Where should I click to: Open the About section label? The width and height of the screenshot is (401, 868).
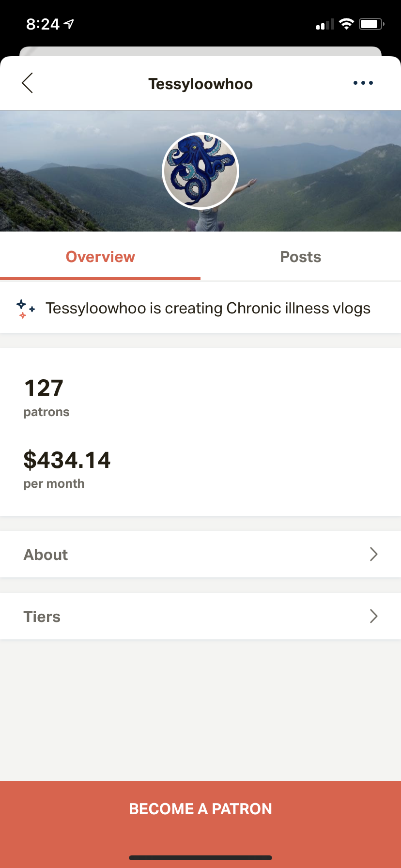tap(46, 555)
